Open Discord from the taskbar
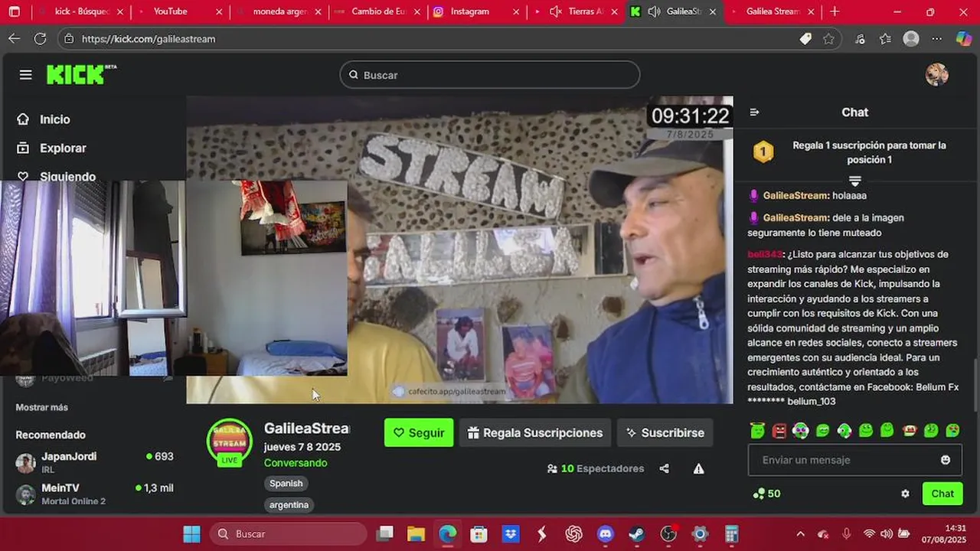 606,533
